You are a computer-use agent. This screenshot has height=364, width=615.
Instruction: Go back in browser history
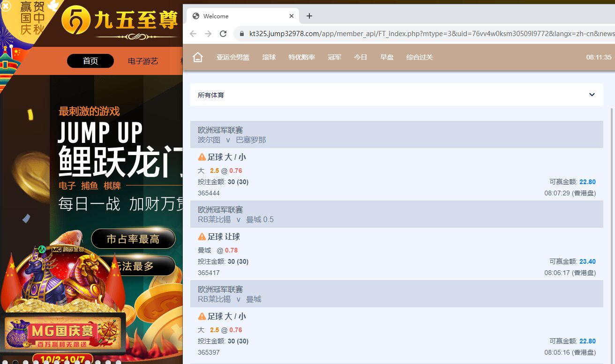193,34
